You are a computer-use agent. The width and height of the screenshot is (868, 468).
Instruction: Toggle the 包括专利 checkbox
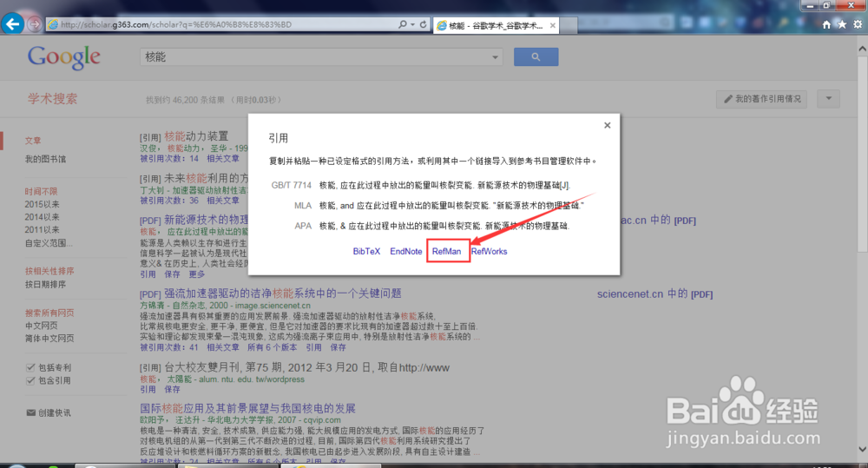[x=31, y=367]
